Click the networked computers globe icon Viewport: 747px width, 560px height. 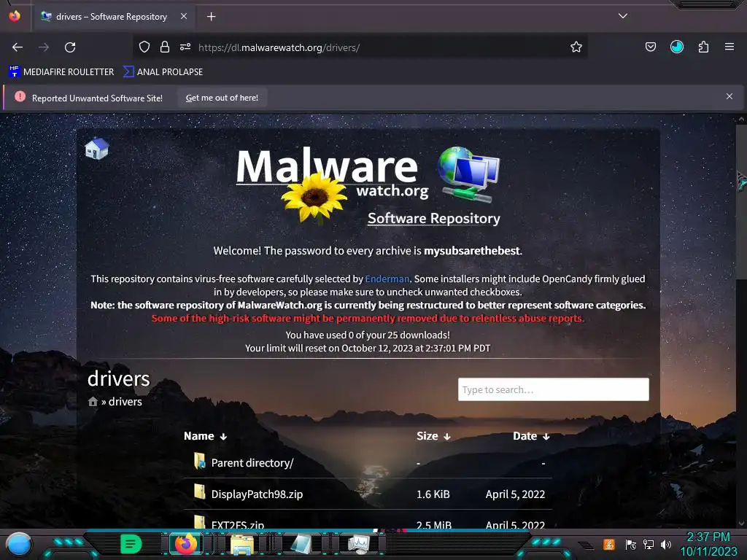469,174
